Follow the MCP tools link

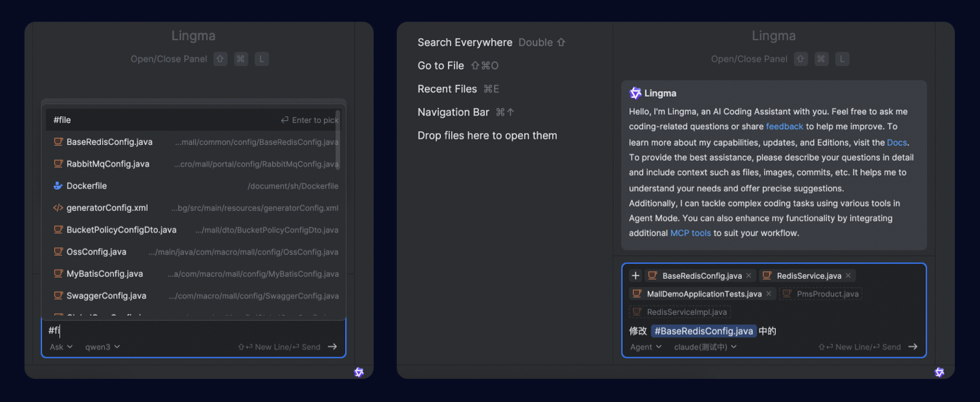tap(690, 233)
